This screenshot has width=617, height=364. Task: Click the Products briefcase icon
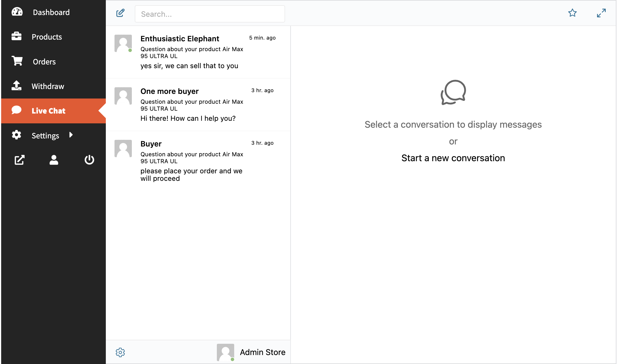16,36
